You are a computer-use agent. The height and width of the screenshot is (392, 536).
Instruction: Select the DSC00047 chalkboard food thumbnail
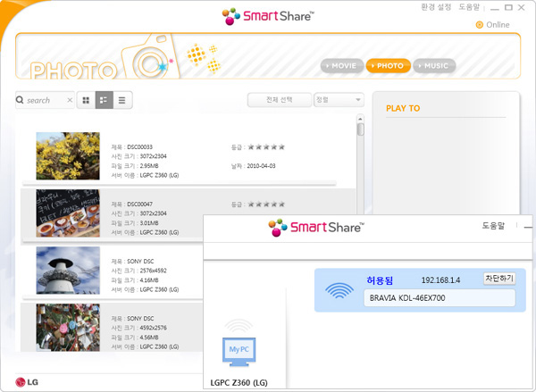(68, 213)
